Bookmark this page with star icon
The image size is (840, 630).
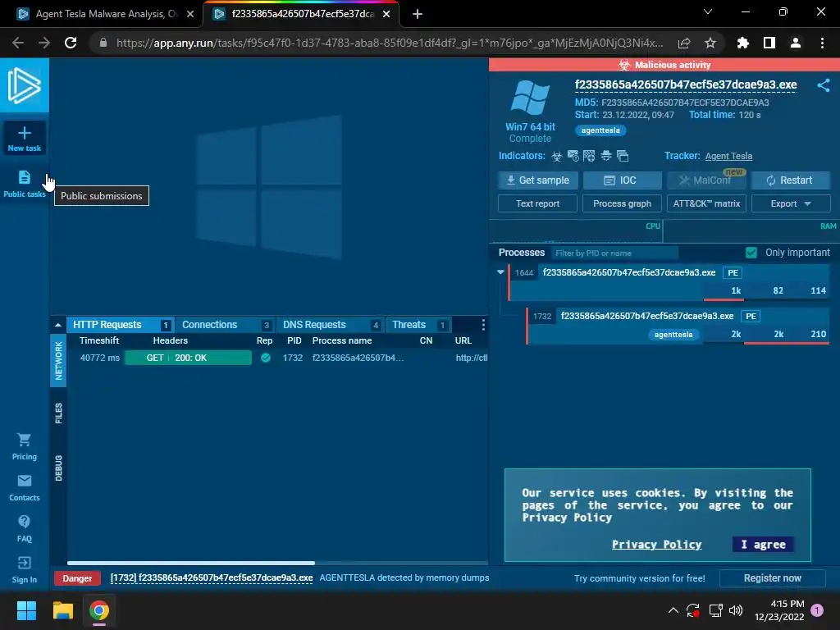click(710, 43)
